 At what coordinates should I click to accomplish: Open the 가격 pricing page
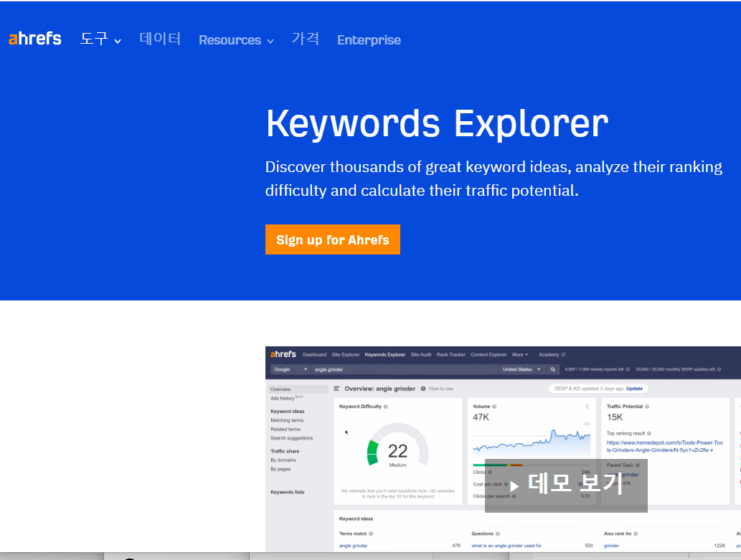306,39
